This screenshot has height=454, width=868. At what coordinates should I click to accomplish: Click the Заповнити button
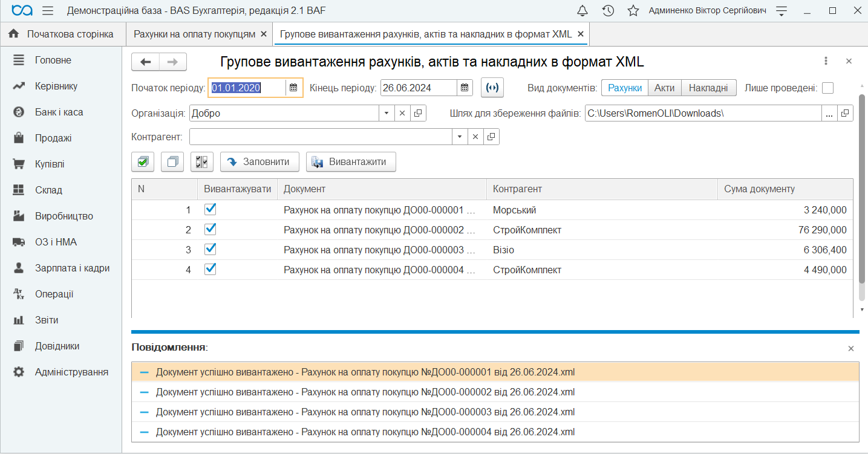tap(259, 162)
